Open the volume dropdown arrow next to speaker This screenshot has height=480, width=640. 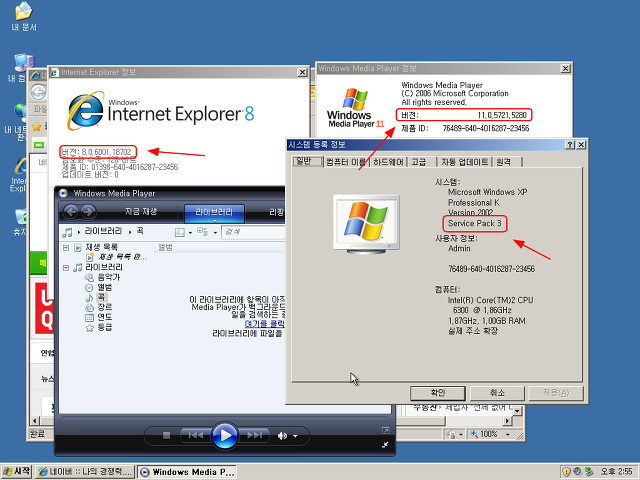click(x=295, y=436)
